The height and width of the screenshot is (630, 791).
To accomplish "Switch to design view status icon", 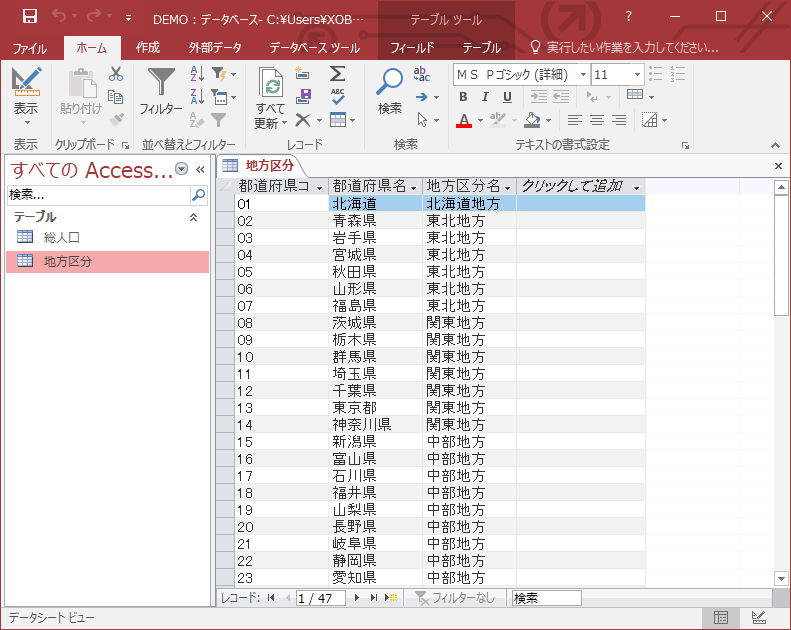I will 759,617.
